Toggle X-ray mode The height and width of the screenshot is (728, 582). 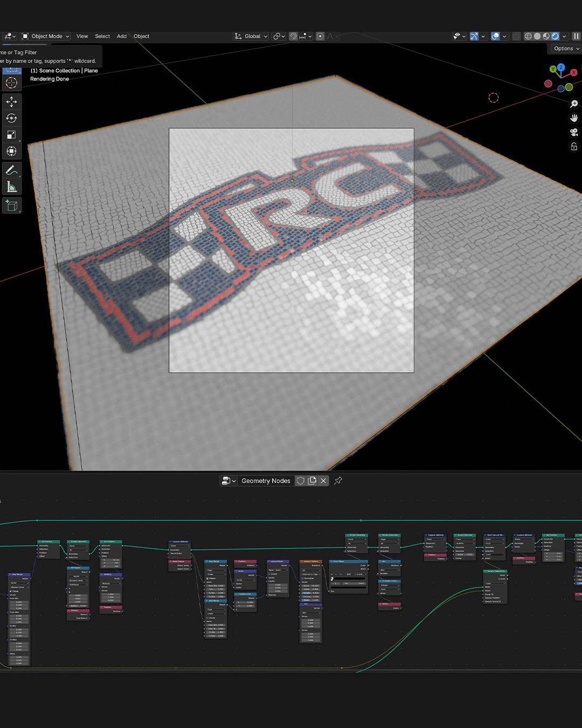516,36
